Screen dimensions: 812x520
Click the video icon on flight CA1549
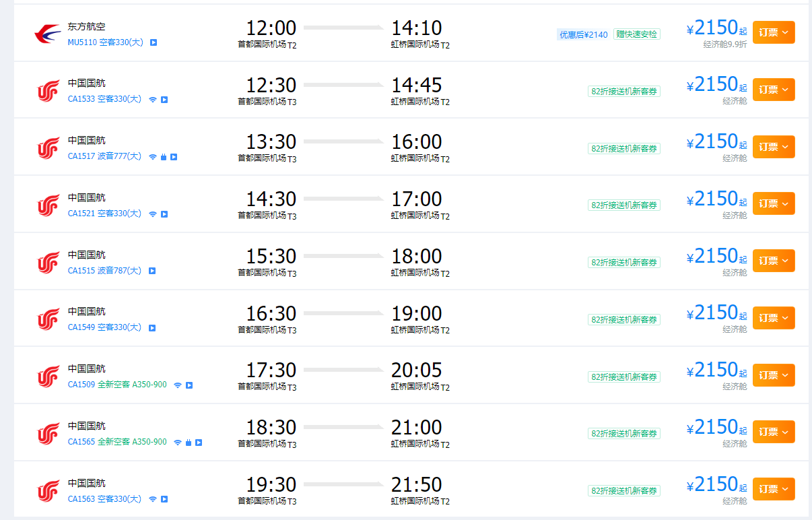coord(152,328)
